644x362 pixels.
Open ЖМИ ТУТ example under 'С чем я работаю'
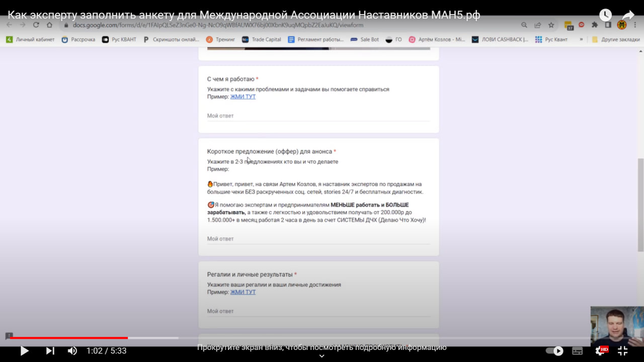pos(243,97)
